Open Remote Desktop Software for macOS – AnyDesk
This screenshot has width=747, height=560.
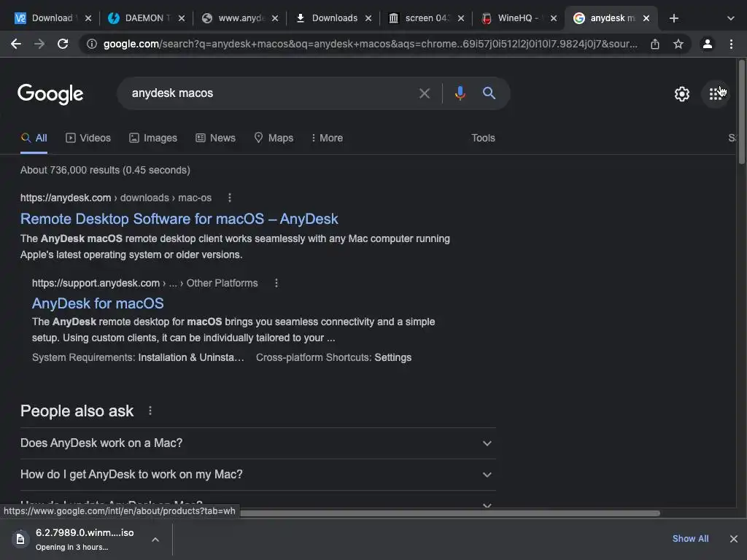pyautogui.click(x=179, y=219)
